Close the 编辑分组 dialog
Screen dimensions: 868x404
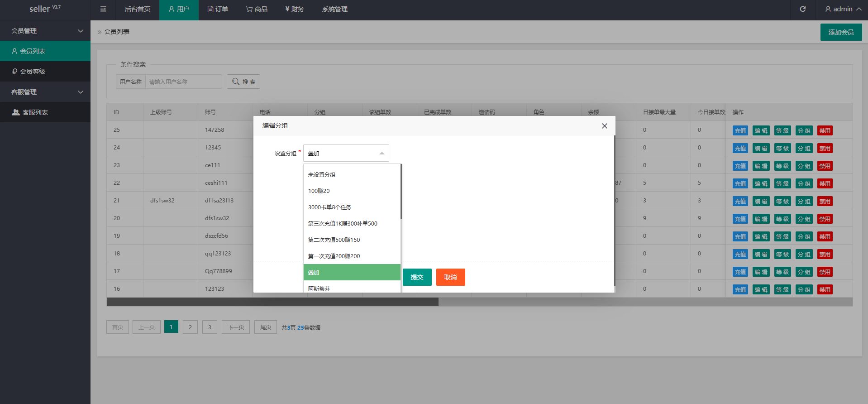pyautogui.click(x=605, y=126)
